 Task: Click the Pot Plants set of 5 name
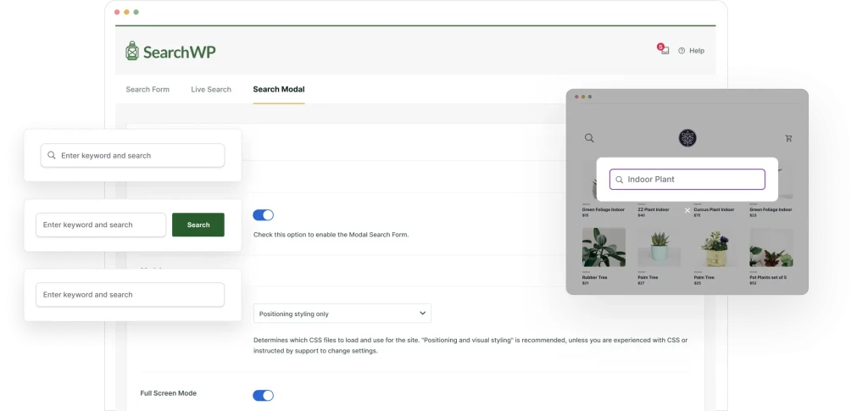pos(768,277)
